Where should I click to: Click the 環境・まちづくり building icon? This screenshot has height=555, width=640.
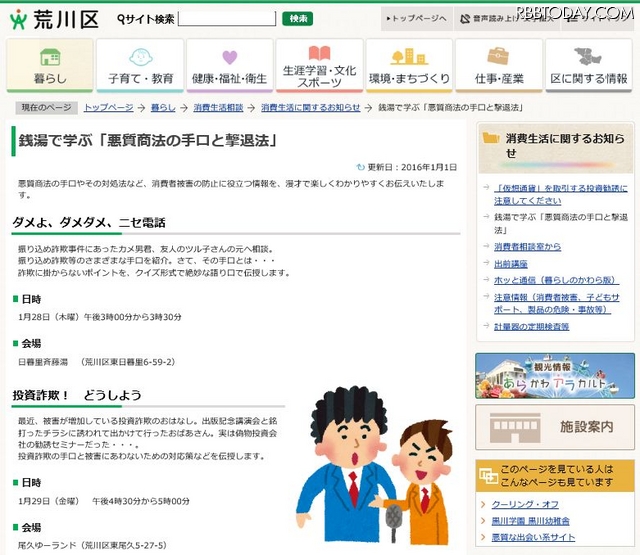coord(409,56)
